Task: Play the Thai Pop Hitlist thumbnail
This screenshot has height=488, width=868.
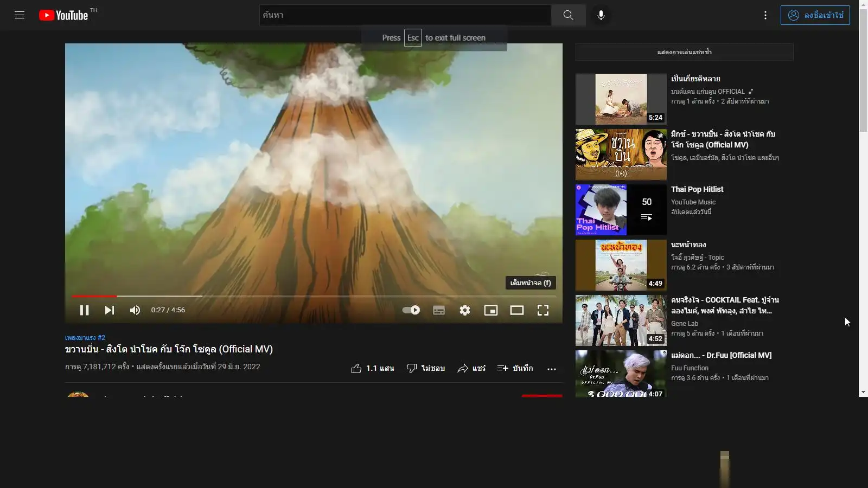Action: point(621,210)
